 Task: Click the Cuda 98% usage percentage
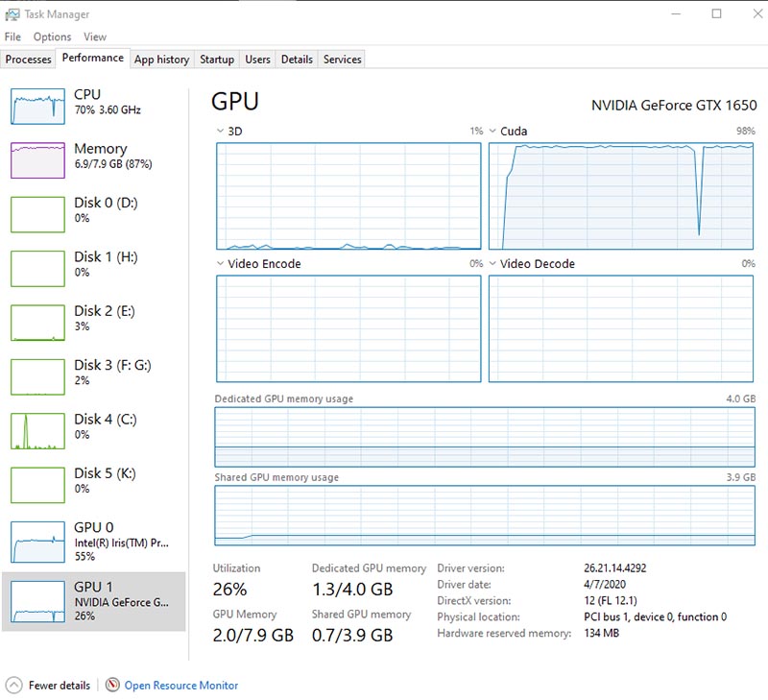pos(746,131)
